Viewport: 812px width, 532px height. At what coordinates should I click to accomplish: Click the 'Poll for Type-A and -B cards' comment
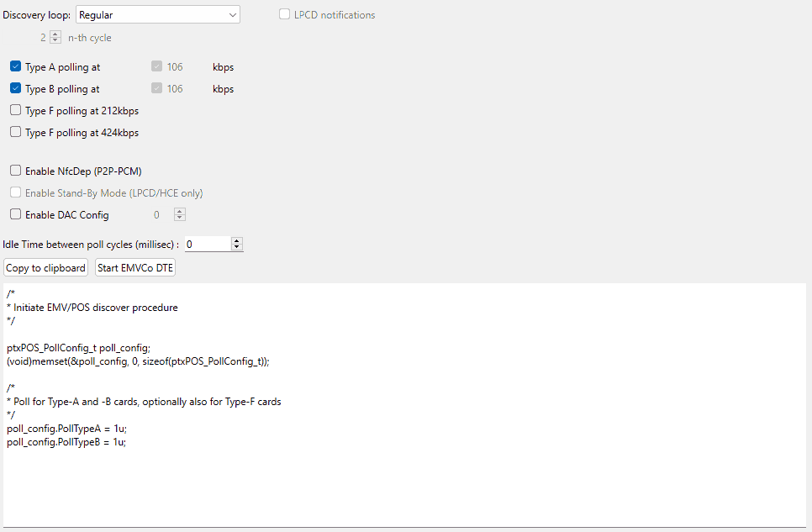coord(144,402)
